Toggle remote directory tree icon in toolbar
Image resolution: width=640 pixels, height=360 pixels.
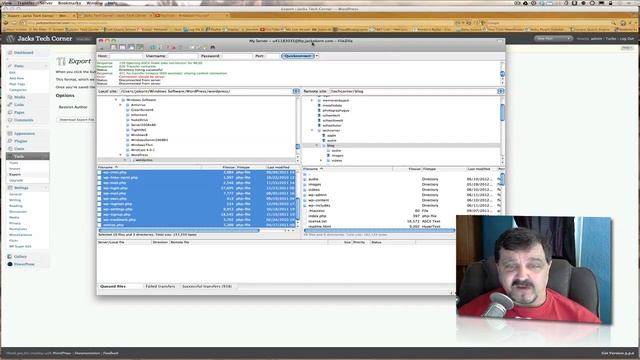pyautogui.click(x=131, y=48)
